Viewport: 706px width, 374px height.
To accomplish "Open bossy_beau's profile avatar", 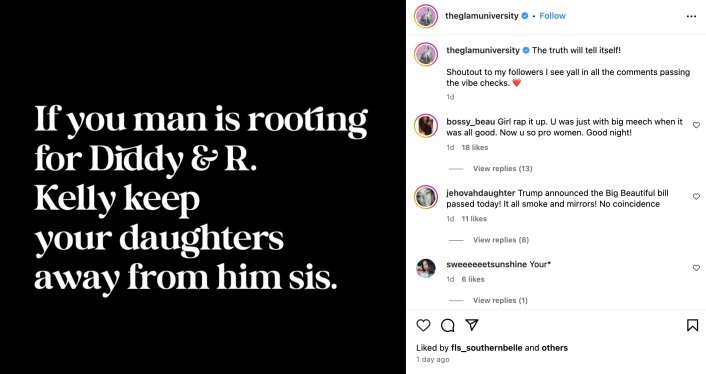I will [x=426, y=126].
